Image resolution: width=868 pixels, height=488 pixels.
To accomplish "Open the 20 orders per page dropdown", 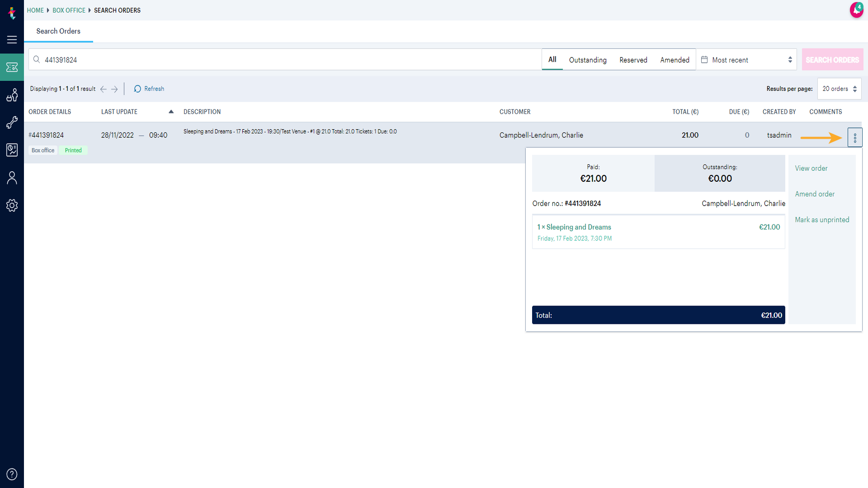I will pos(840,89).
